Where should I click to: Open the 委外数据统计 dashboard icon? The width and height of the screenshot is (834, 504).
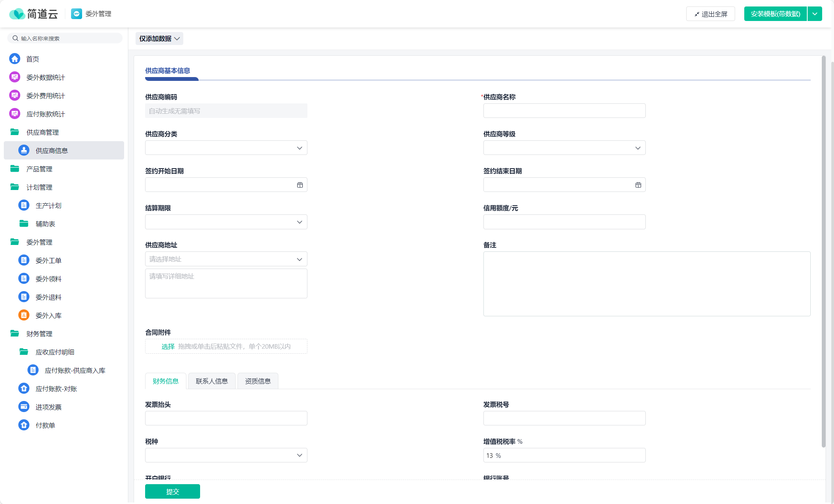coord(15,77)
